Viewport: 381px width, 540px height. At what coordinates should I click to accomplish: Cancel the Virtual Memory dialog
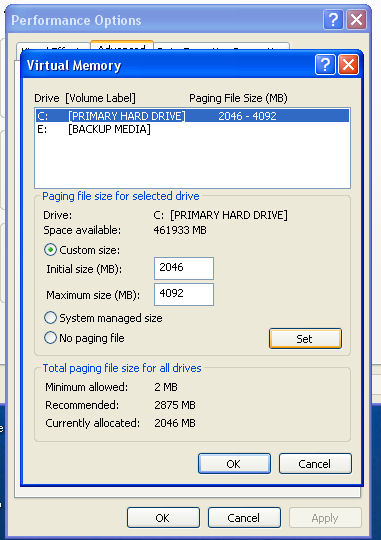[315, 464]
